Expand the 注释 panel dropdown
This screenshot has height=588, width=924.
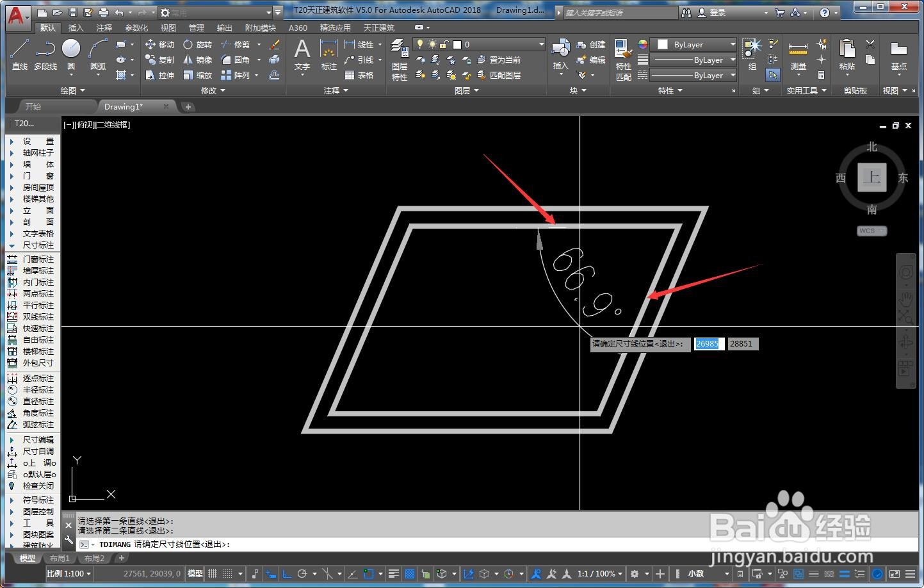(336, 91)
